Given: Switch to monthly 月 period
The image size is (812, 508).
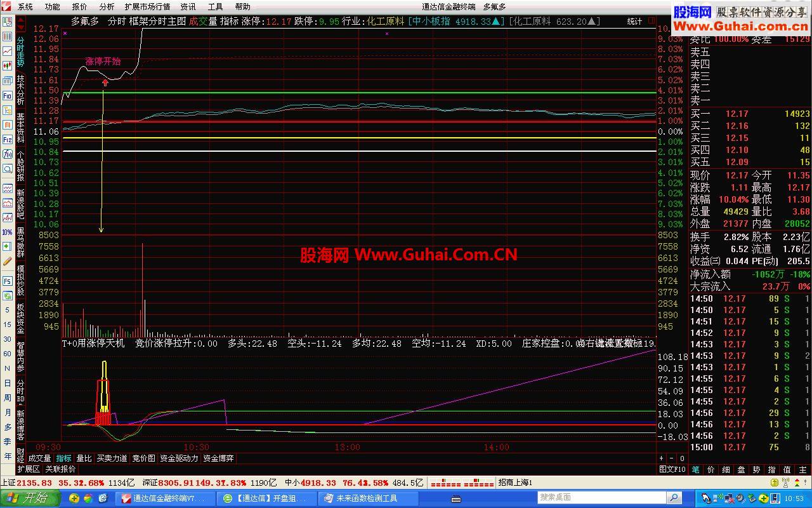Looking at the screenshot, I should [x=7, y=413].
